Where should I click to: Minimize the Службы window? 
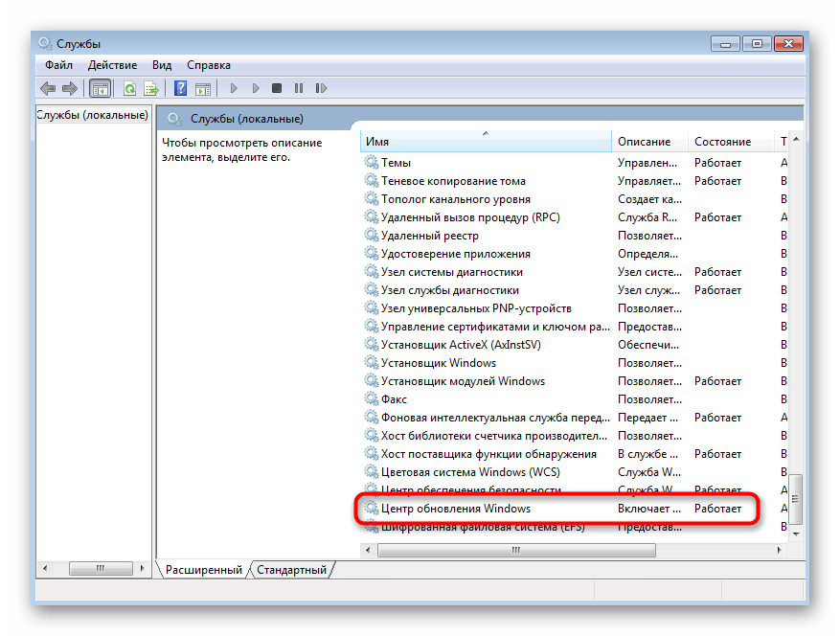725,43
